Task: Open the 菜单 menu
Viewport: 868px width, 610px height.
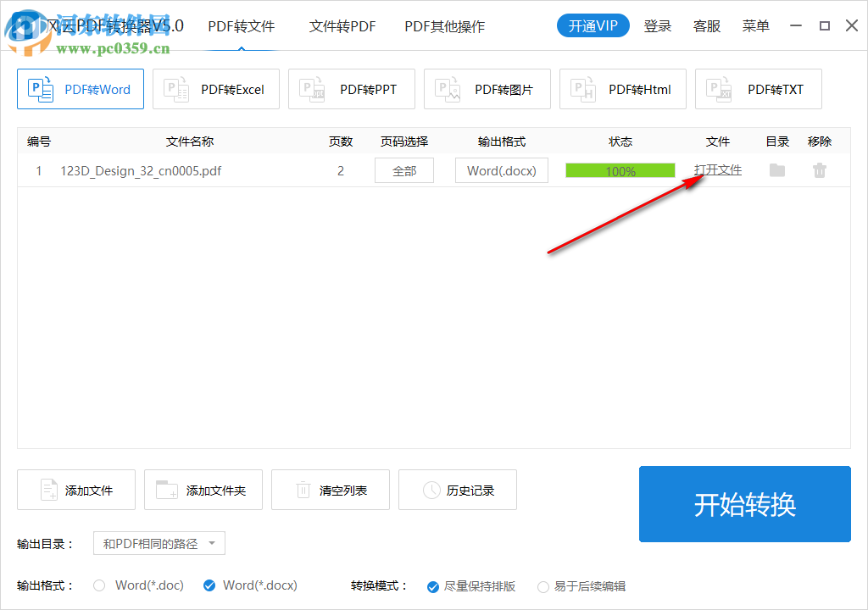Action: pyautogui.click(x=755, y=26)
